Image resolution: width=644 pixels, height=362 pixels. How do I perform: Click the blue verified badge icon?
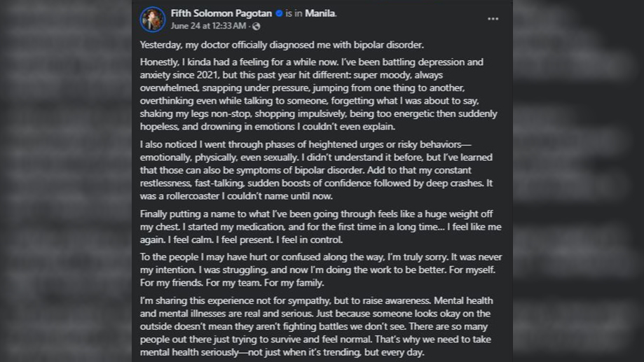[279, 13]
